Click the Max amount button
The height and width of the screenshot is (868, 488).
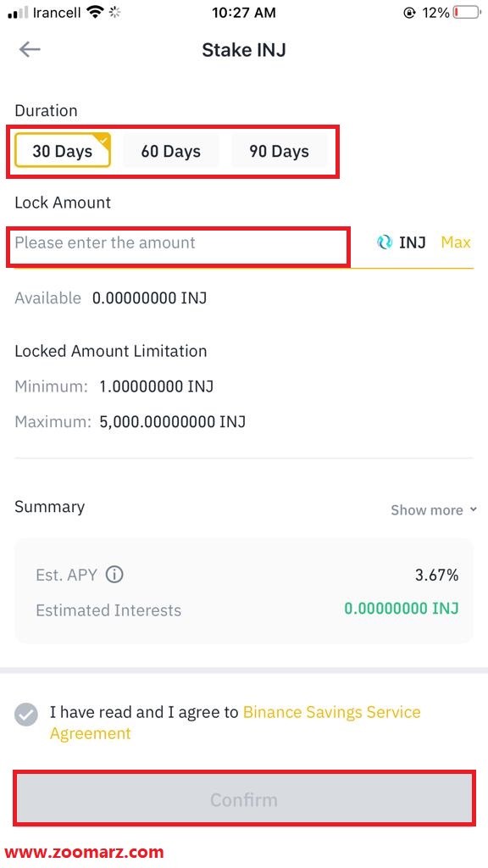pyautogui.click(x=455, y=242)
